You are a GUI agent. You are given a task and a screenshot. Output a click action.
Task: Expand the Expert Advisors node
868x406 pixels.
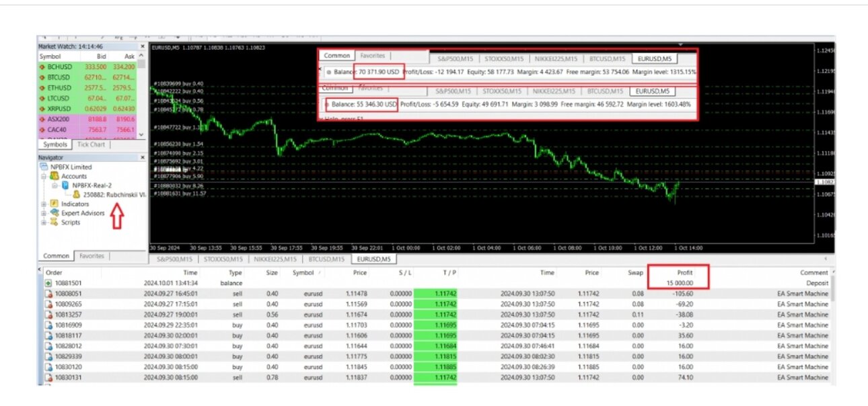44,213
